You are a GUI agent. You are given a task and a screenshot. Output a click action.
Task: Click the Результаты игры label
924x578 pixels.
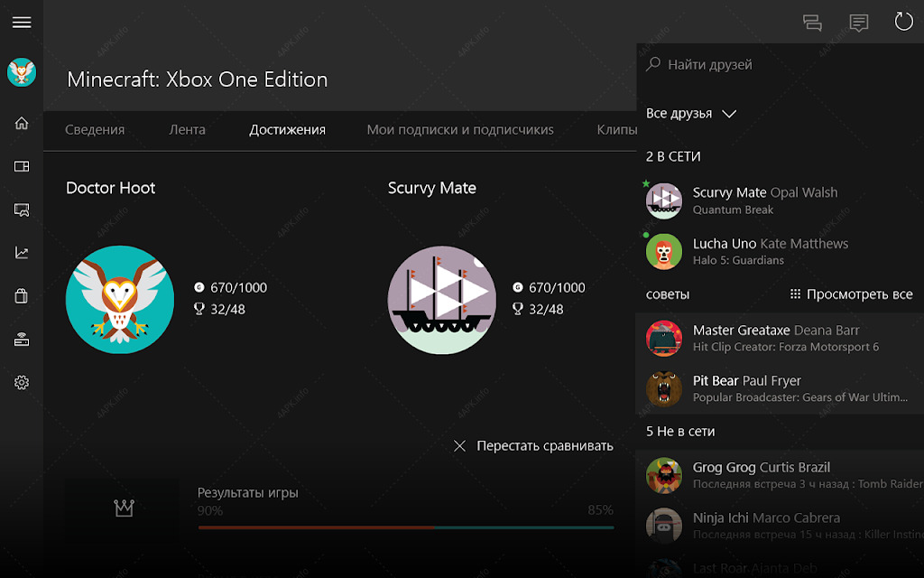coord(248,492)
